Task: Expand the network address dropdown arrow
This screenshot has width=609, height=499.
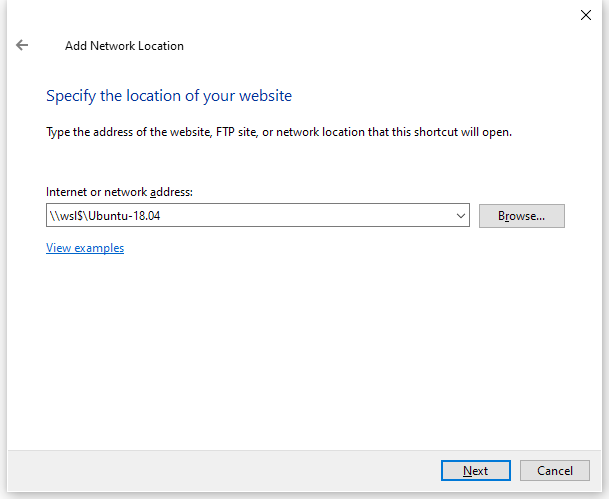Action: [461, 216]
